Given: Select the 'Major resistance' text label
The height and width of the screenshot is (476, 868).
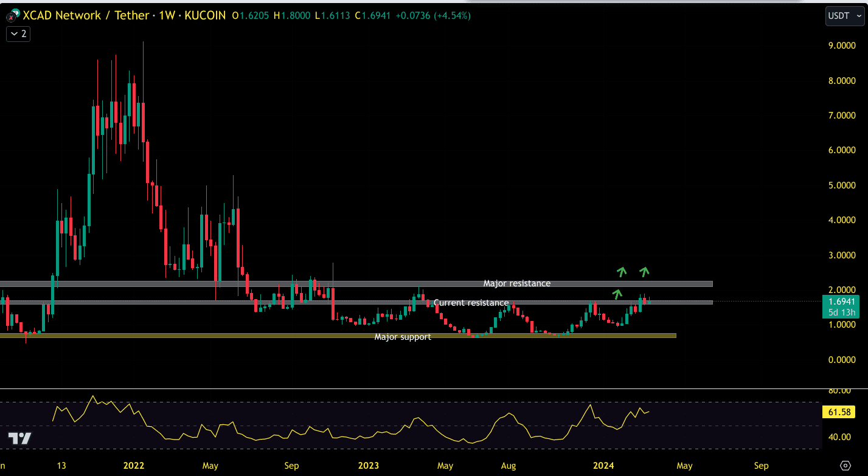Looking at the screenshot, I should (x=517, y=283).
